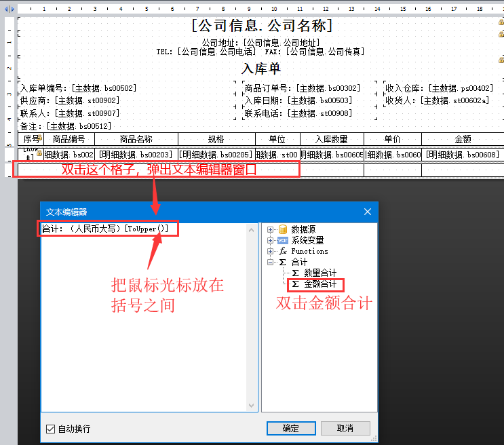
Task: Expand the 系统变量 tree node
Action: point(271,240)
